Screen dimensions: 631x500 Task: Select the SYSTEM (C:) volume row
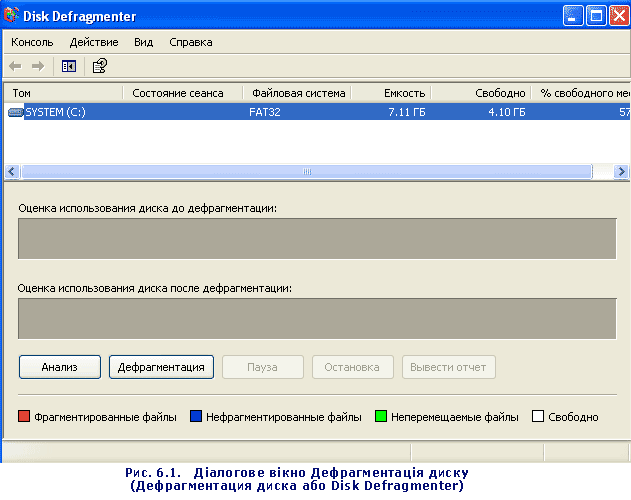(317, 112)
